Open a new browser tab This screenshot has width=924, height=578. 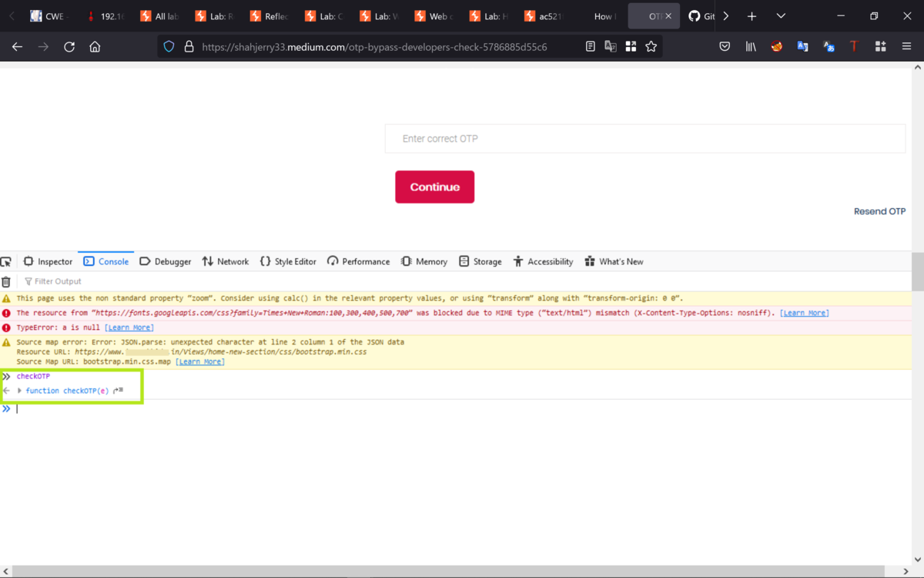(752, 16)
